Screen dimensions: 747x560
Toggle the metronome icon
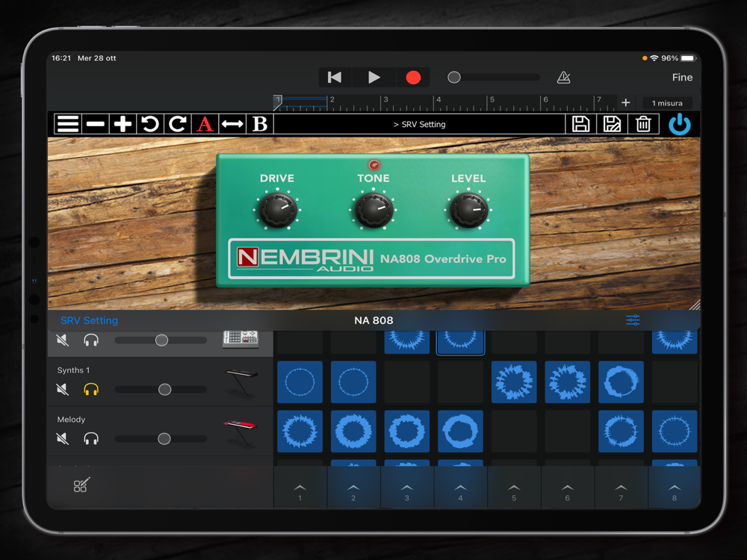563,77
